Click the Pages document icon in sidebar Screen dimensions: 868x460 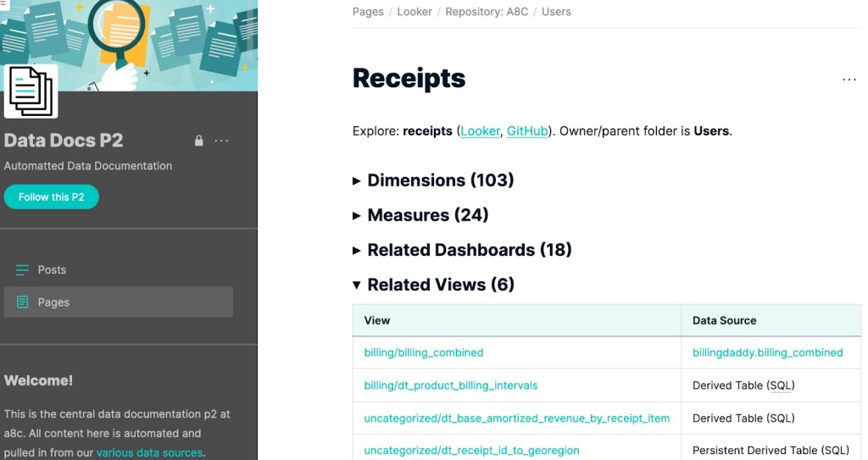(23, 302)
